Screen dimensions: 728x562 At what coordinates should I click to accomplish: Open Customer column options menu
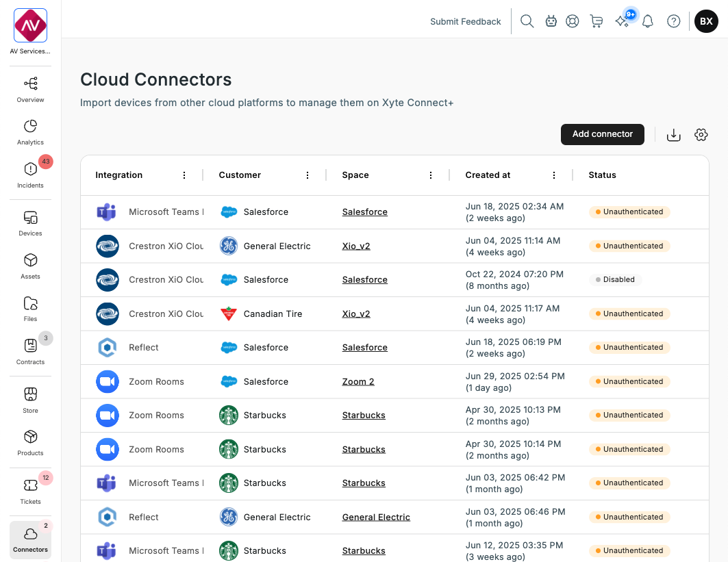coord(307,175)
